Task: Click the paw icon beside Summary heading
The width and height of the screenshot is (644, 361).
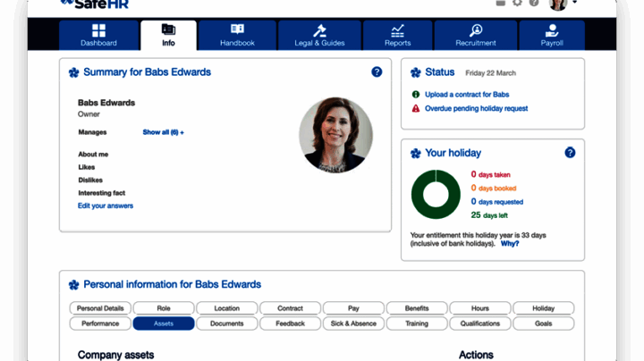Action: coord(74,72)
